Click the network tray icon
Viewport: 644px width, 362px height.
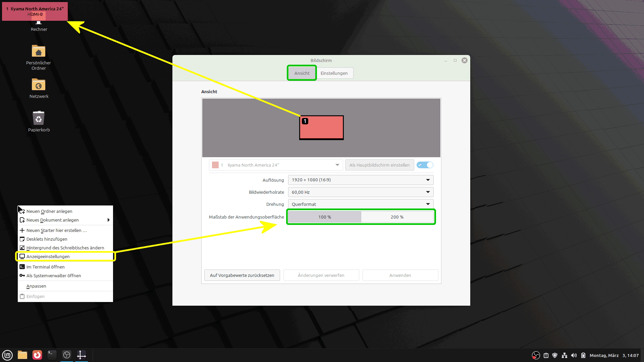[x=565, y=355]
